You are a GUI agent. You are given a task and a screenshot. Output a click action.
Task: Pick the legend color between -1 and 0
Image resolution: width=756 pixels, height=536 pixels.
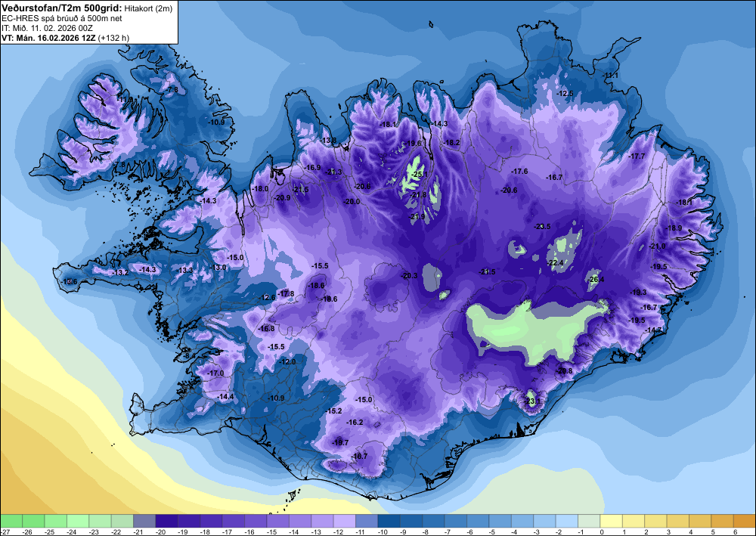(589, 521)
